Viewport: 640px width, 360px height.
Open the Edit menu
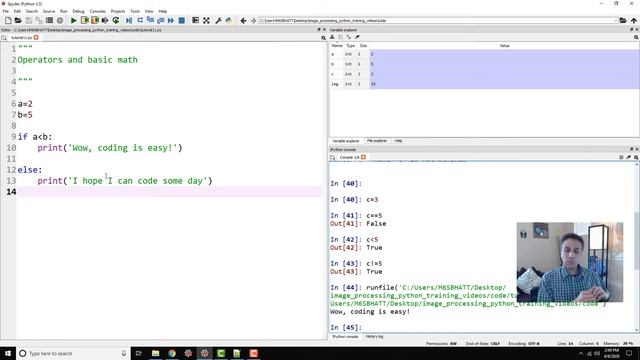pos(17,11)
